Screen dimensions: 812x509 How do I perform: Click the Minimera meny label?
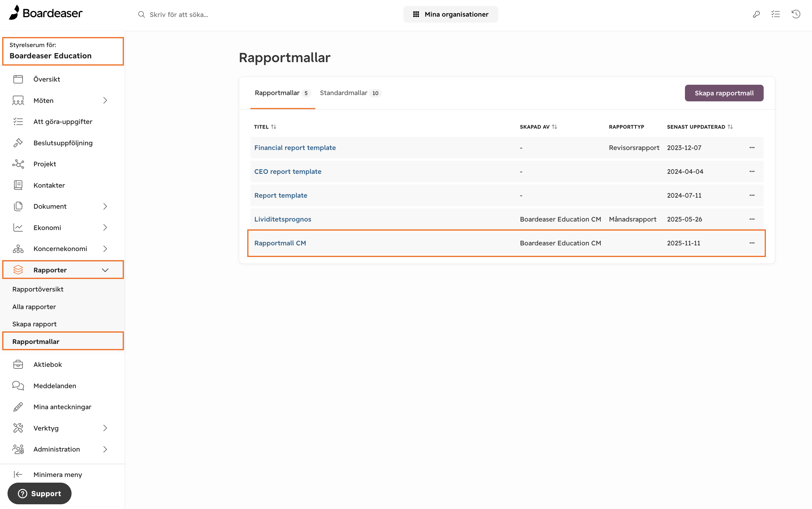pyautogui.click(x=57, y=475)
